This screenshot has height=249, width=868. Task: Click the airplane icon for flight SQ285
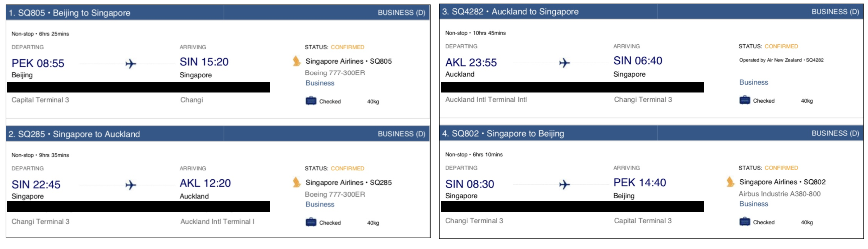130,185
